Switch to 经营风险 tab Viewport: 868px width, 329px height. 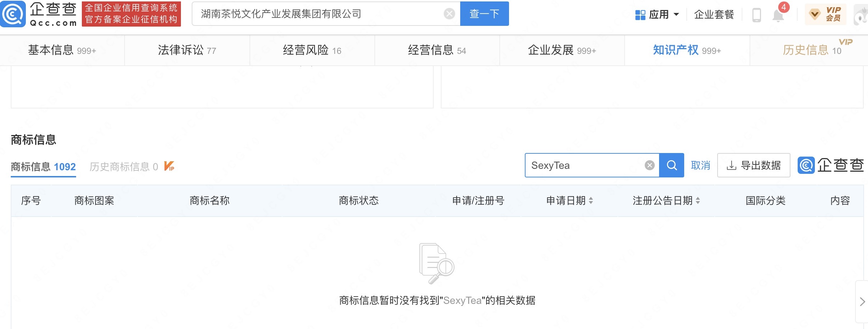312,50
